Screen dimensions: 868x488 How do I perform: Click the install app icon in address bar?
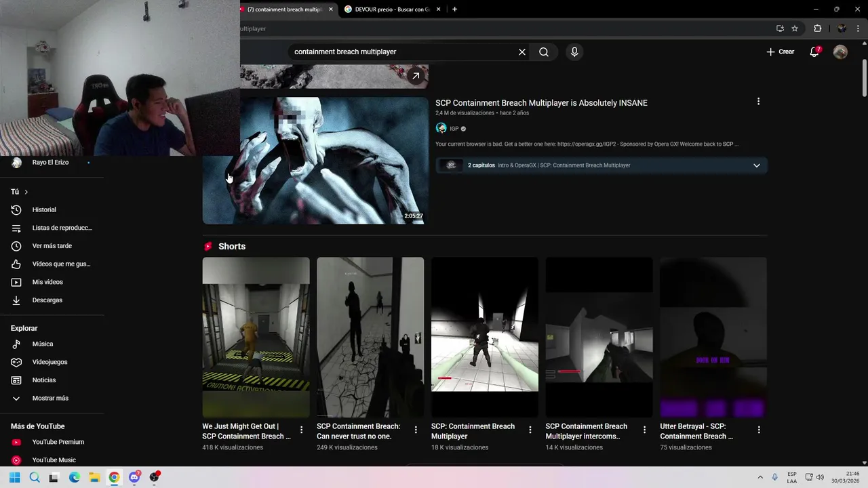point(780,28)
